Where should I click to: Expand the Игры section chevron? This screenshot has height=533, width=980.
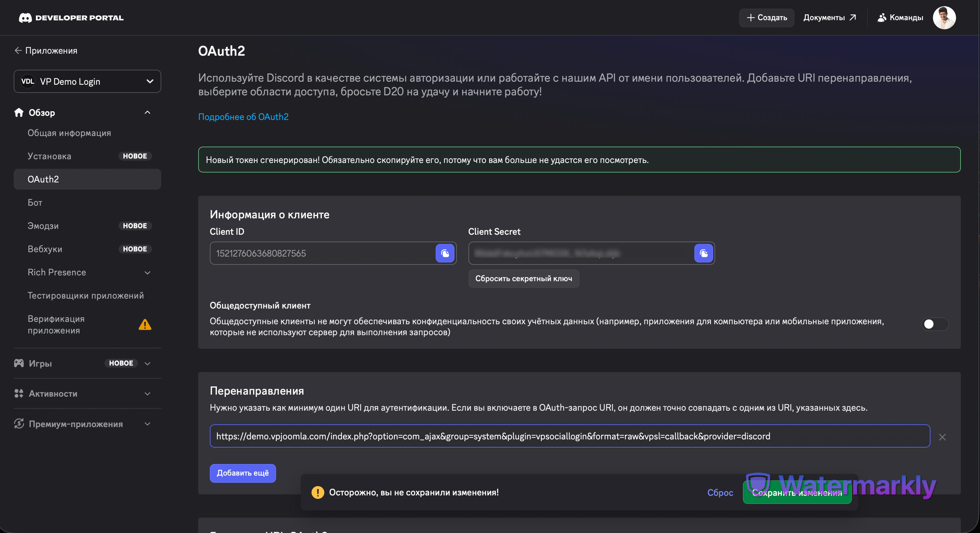pyautogui.click(x=148, y=363)
